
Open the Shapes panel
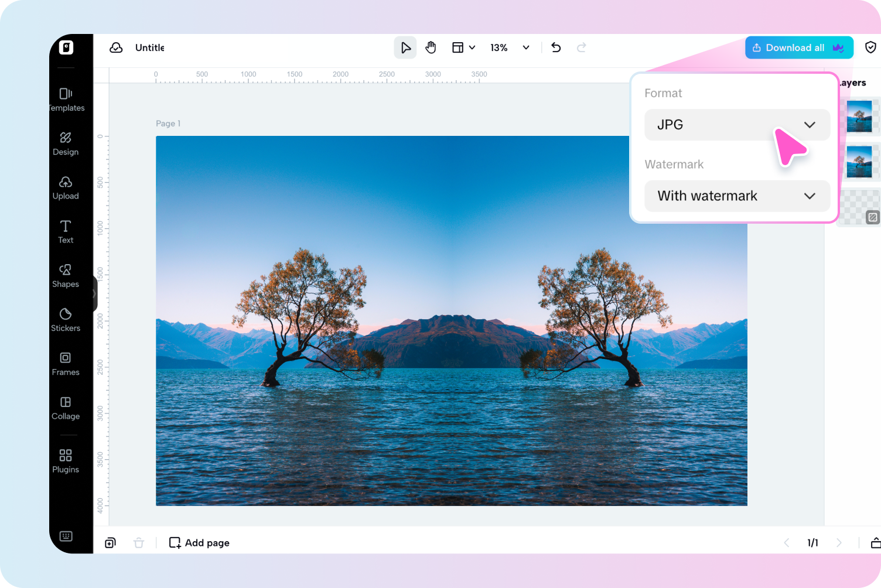(x=66, y=276)
